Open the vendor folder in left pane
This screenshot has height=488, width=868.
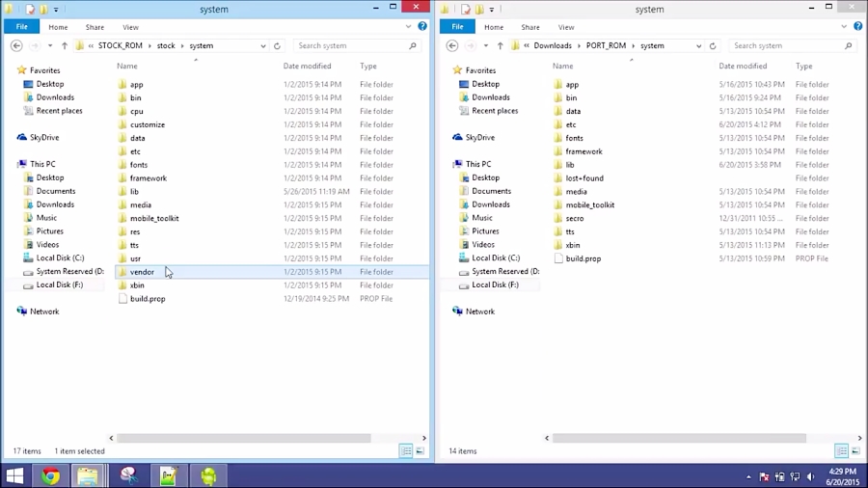pos(142,272)
